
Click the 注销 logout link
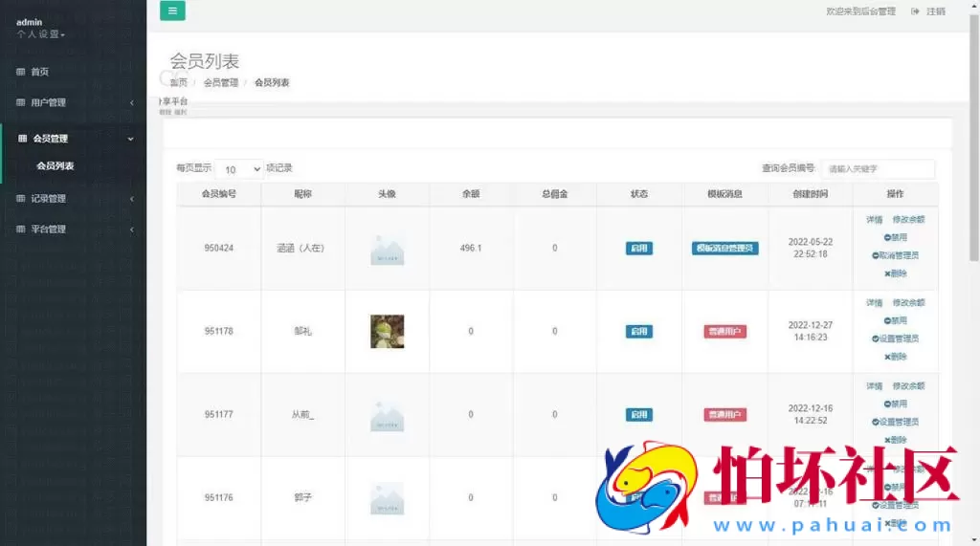936,11
